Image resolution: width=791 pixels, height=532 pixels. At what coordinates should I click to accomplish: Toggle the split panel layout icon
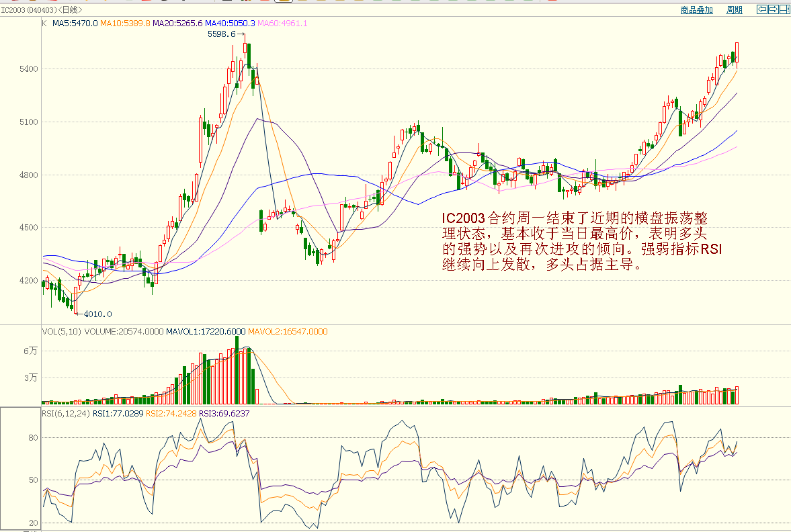tap(784, 9)
